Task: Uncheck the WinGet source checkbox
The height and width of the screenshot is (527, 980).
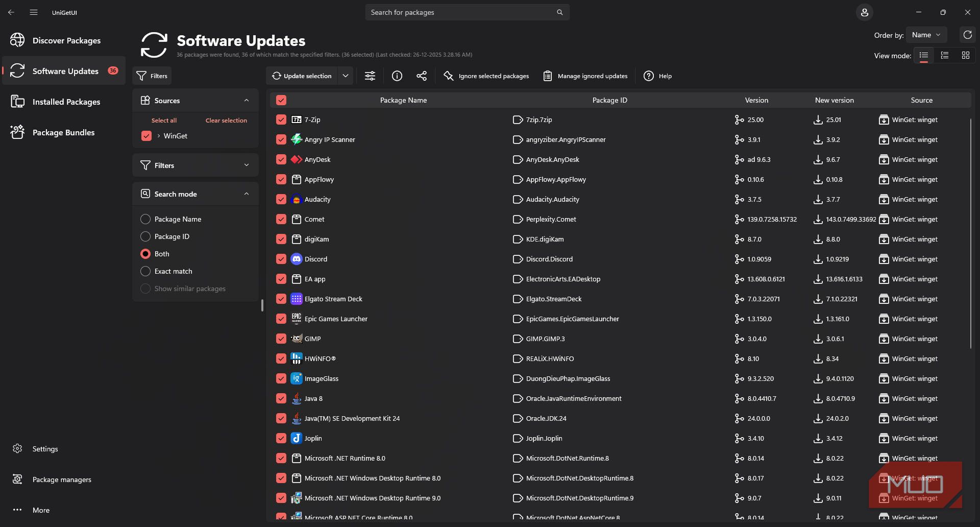Action: (x=146, y=136)
